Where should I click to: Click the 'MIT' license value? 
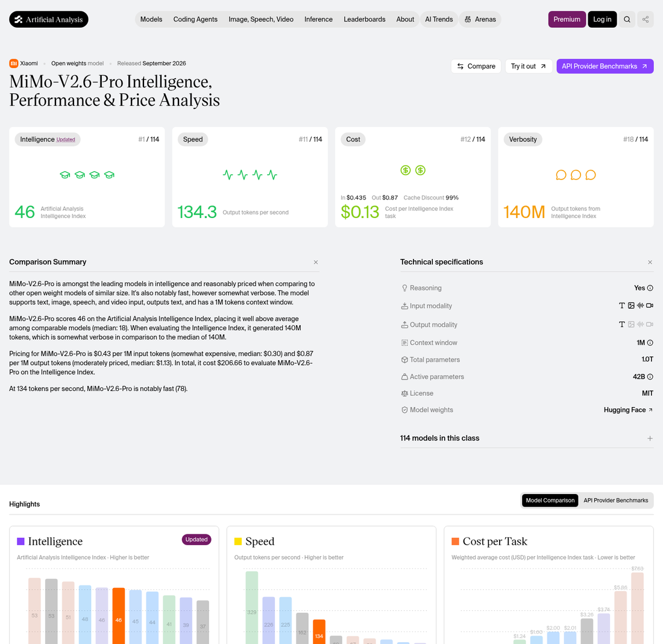tap(647, 393)
